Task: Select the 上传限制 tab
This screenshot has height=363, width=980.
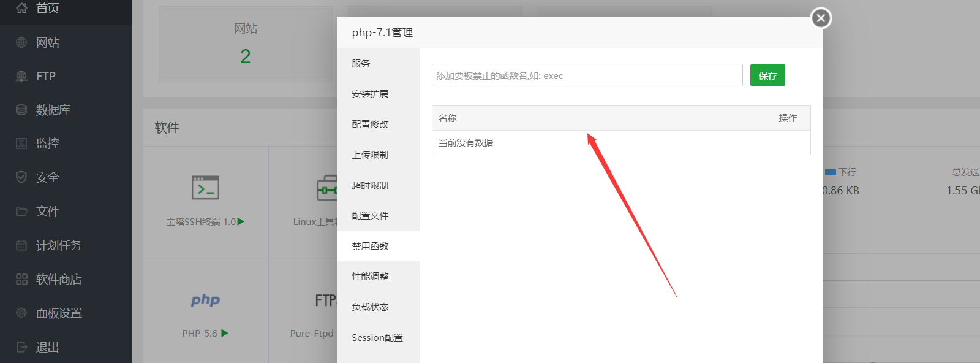Action: click(378, 155)
